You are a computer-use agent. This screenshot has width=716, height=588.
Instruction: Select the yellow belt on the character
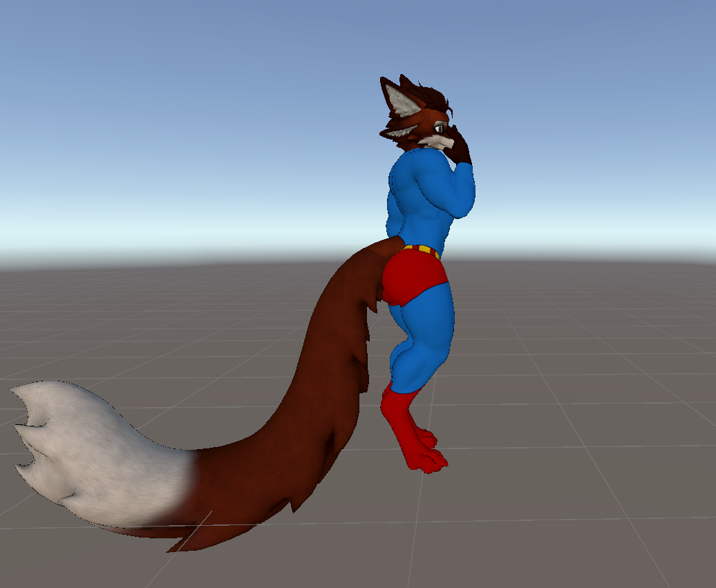pyautogui.click(x=422, y=250)
